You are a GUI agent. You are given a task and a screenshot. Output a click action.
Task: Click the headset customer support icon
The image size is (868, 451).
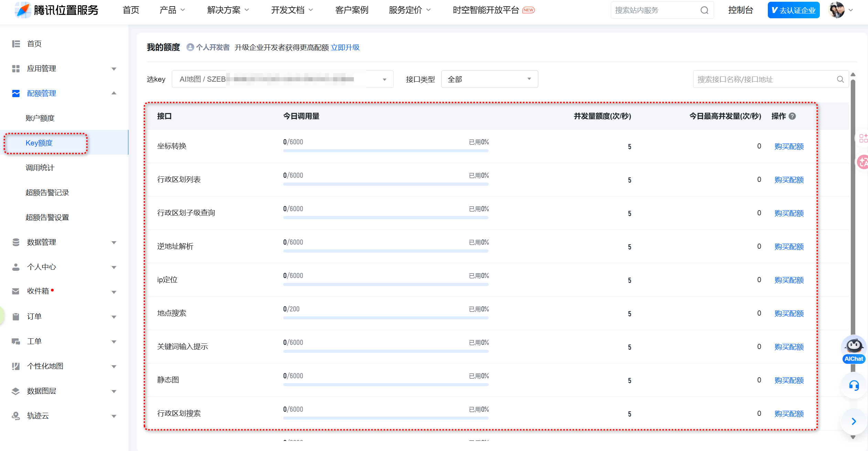click(x=854, y=386)
